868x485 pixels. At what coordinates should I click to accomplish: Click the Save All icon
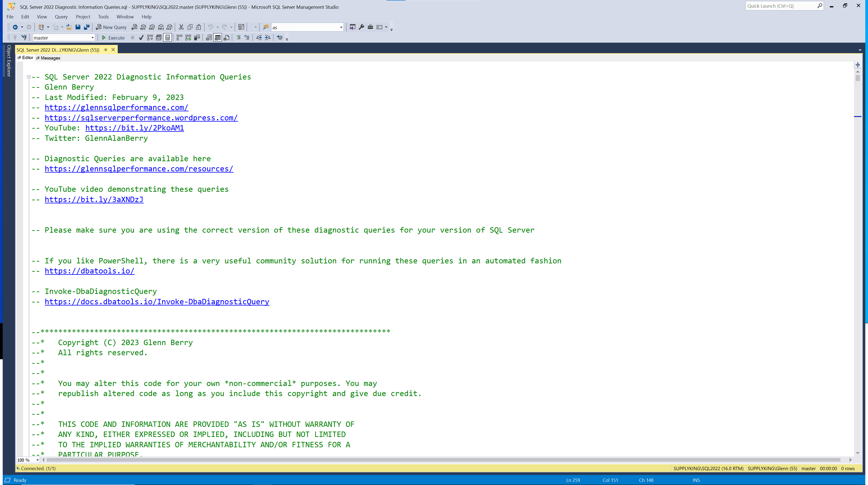(87, 27)
